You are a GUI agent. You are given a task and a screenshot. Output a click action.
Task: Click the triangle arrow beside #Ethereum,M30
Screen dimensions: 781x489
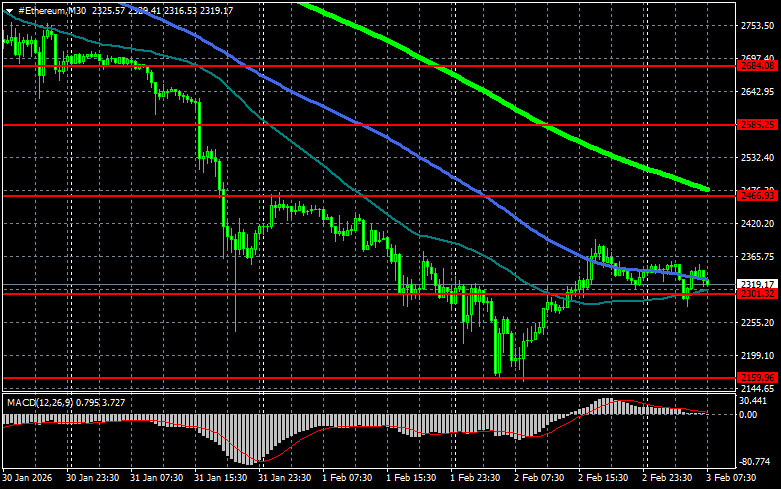(x=10, y=10)
